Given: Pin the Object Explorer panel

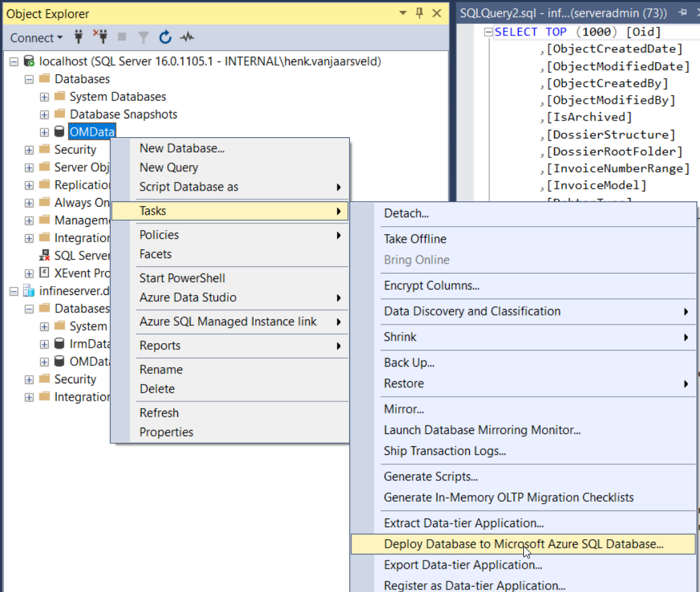Looking at the screenshot, I should [x=418, y=13].
